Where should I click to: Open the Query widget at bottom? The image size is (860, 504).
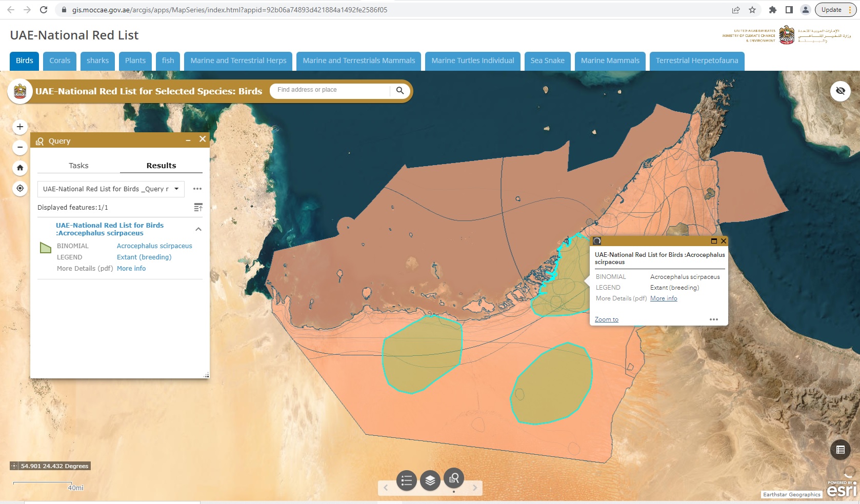pos(454,478)
